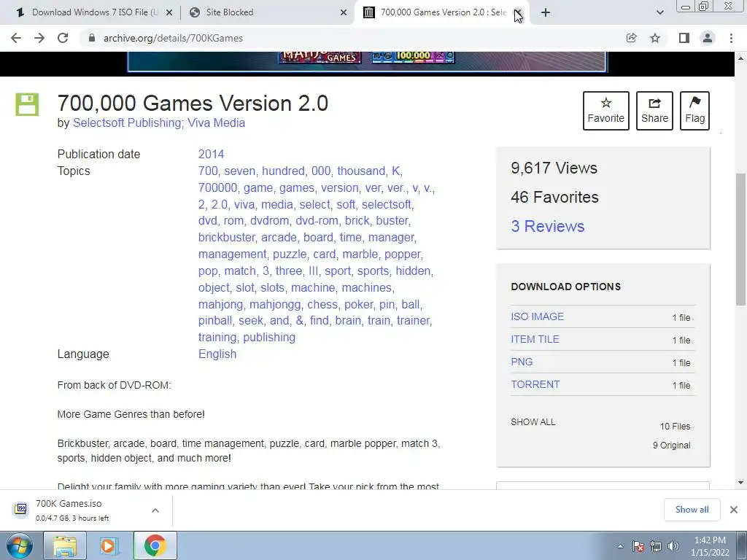Open the tab search dropdown
Image resolution: width=747 pixels, height=560 pixels.
click(659, 12)
